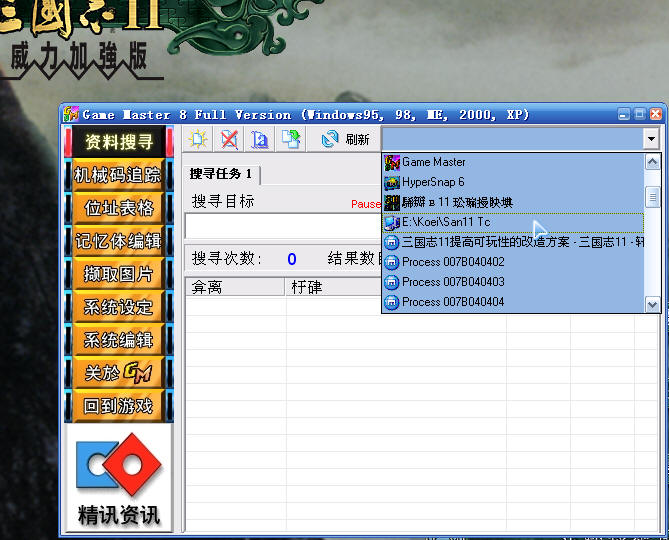The width and height of the screenshot is (669, 540).
Task: Click the delete search task red X icon
Action: click(229, 139)
